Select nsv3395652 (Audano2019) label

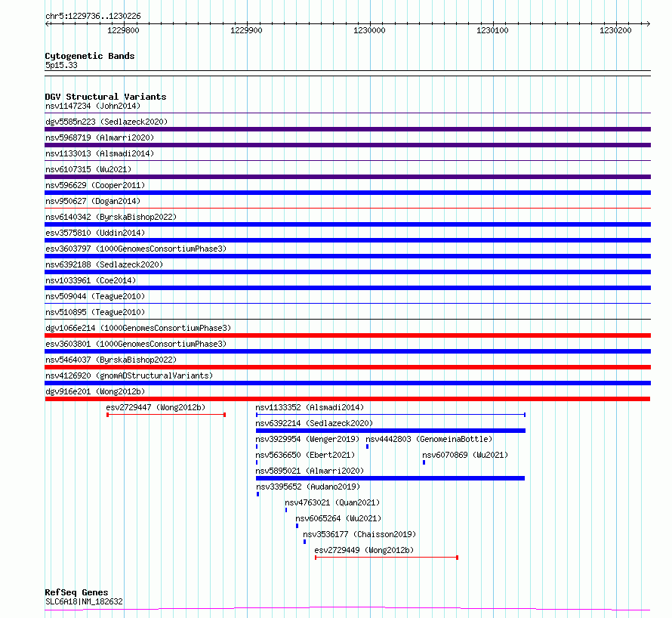(308, 487)
